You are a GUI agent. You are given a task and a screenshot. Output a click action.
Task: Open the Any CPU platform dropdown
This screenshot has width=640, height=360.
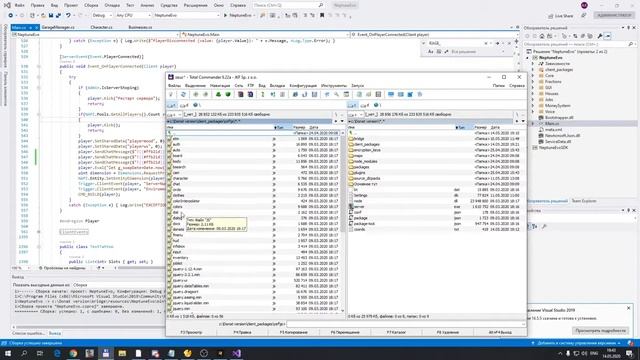133,15
